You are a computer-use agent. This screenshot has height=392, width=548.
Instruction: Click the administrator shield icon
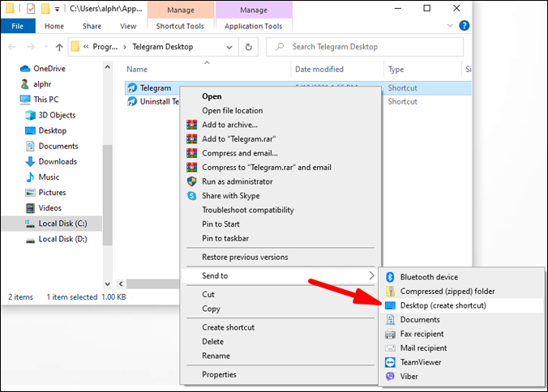pos(192,181)
